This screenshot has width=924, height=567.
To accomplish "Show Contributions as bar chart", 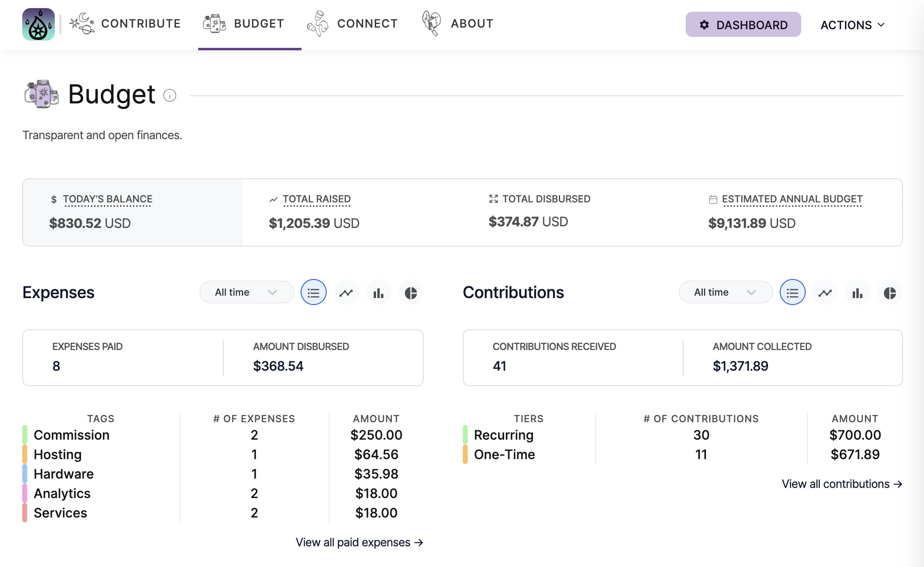I will (x=858, y=292).
